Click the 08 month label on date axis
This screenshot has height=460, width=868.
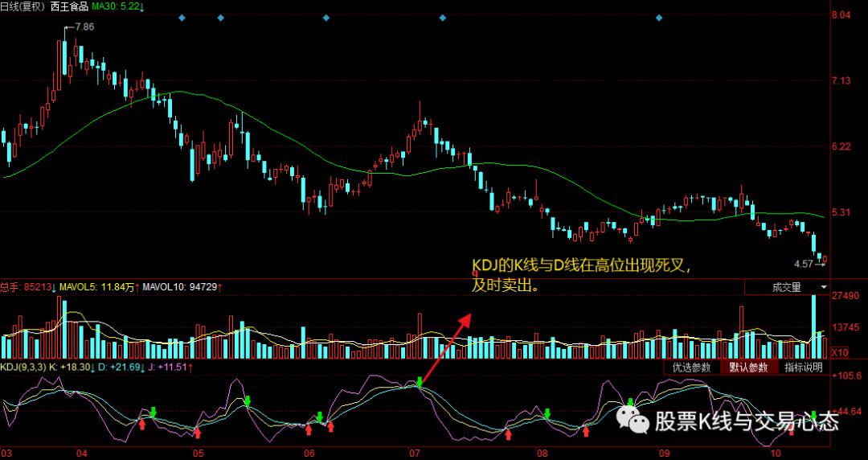542,454
